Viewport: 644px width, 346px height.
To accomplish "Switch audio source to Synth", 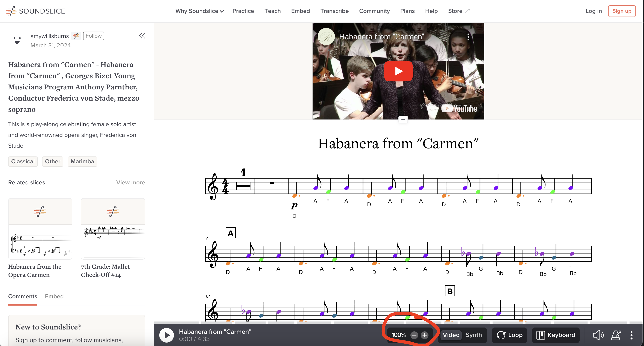I will [x=474, y=335].
